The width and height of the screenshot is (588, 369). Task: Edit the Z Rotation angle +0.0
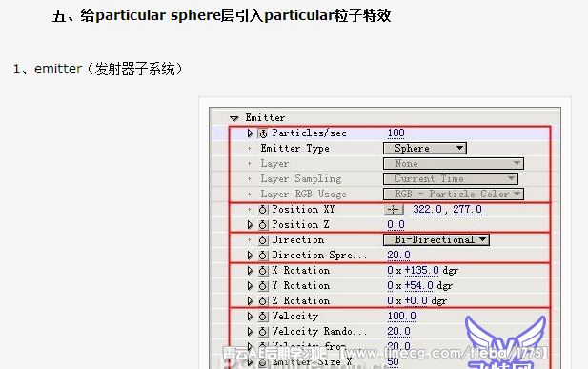416,300
